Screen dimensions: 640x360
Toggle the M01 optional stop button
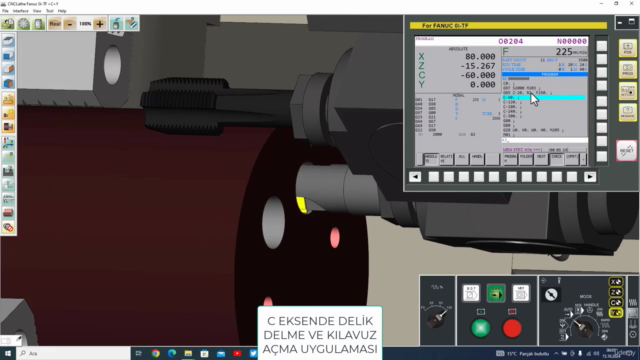point(521,293)
